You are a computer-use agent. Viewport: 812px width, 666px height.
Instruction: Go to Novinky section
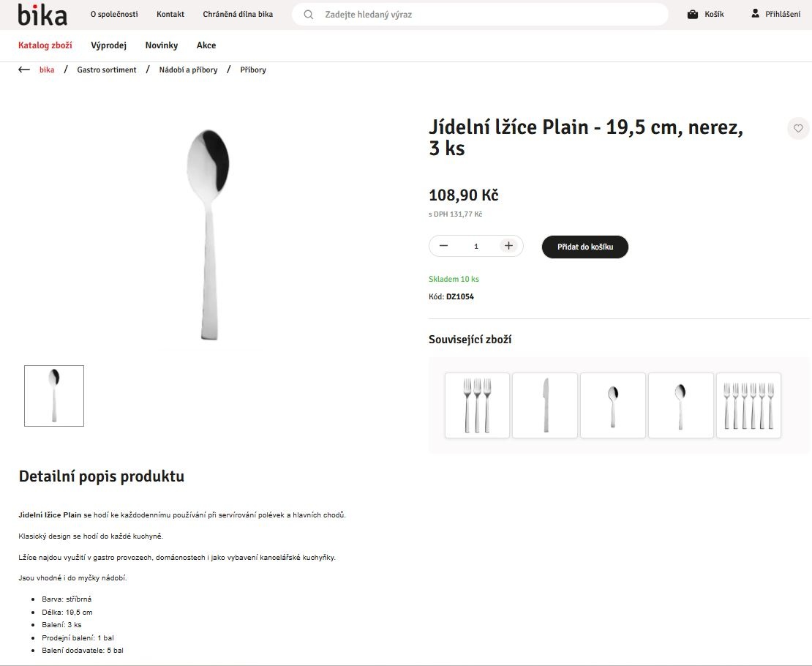coord(162,45)
